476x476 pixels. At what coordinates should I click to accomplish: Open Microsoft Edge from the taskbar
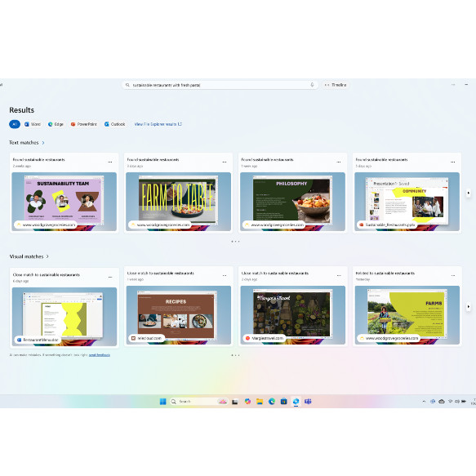tap(272, 402)
